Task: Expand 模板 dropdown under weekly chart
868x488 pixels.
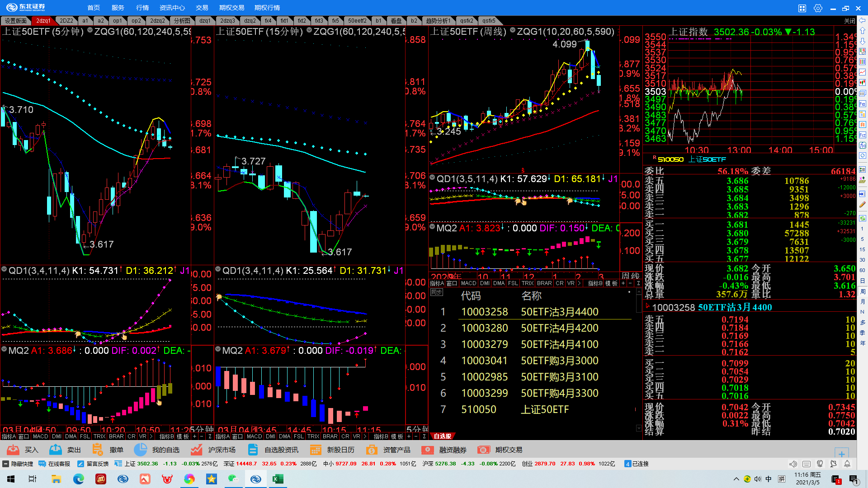Action: point(611,283)
